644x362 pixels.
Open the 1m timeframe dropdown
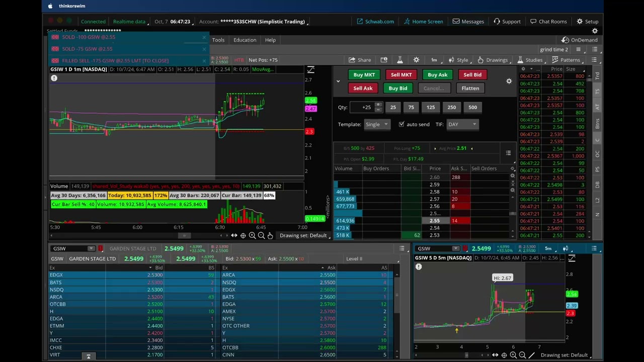coord(436,60)
